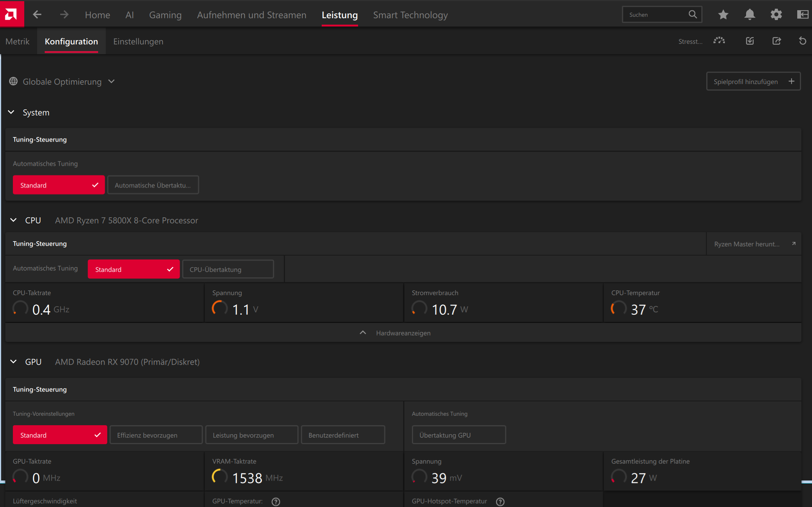Open the Einstellungen sub-tab
Screen dimensions: 812x507
coord(138,42)
